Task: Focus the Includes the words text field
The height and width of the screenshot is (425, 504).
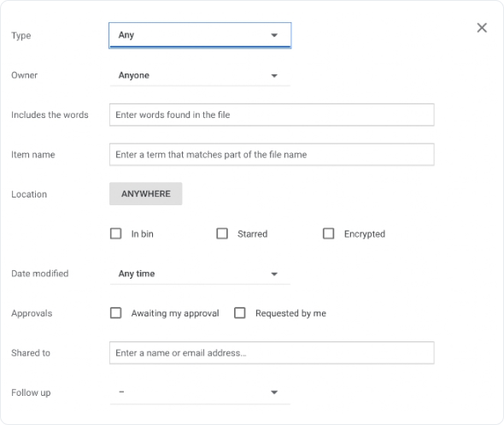Action: [x=272, y=115]
